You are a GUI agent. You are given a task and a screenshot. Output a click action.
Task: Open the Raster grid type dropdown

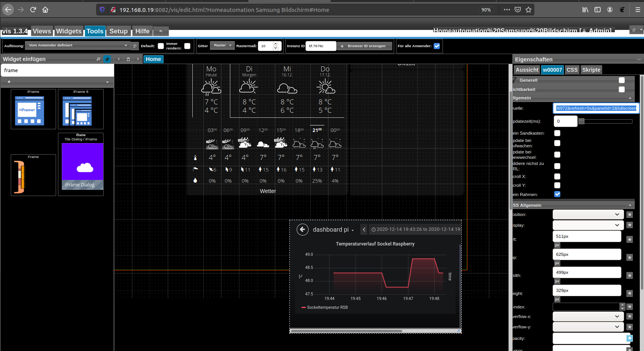click(222, 46)
